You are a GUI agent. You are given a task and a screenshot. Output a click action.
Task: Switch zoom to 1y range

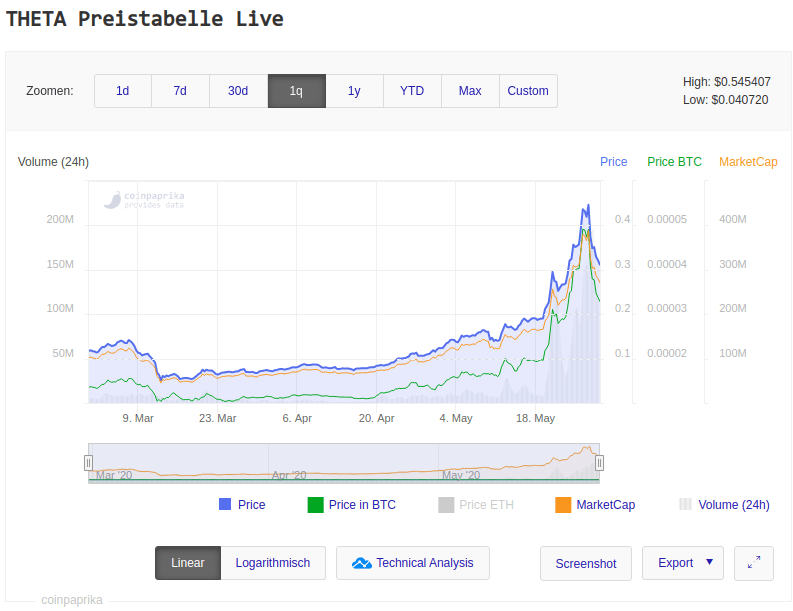[x=354, y=91]
